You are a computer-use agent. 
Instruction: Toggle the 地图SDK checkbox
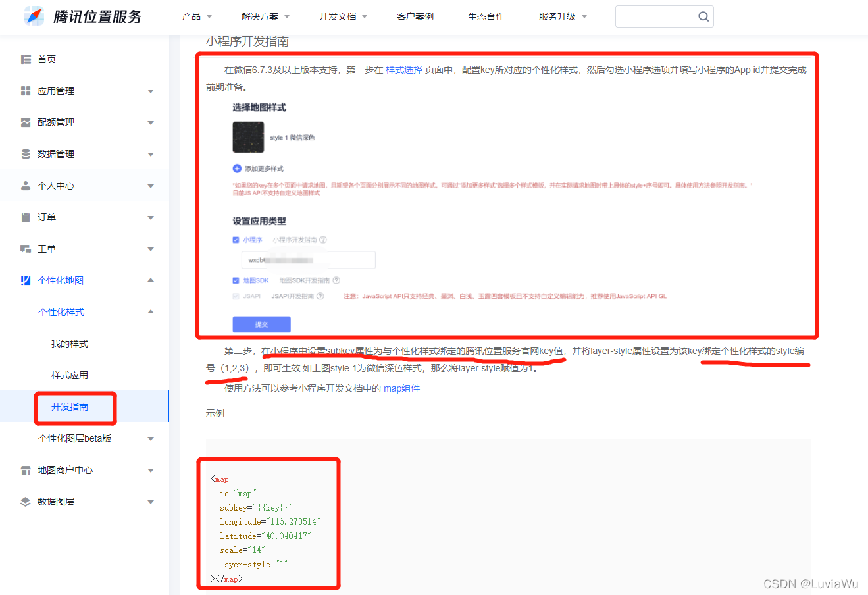point(236,280)
